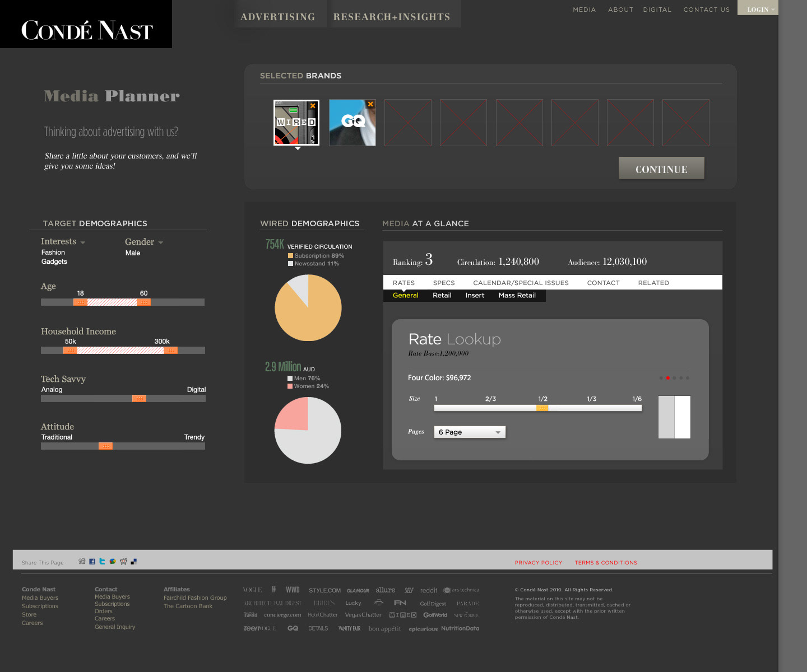Click the Size slider handle at 1/2
The width and height of the screenshot is (807, 672).
(x=542, y=408)
